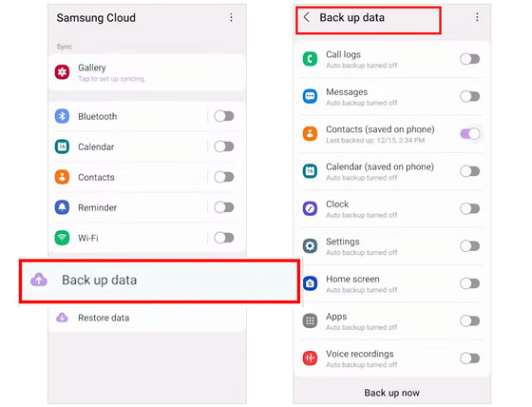Turn off Contacts (saved on phone) backup
Image resolution: width=532 pixels, height=407 pixels.
point(470,133)
